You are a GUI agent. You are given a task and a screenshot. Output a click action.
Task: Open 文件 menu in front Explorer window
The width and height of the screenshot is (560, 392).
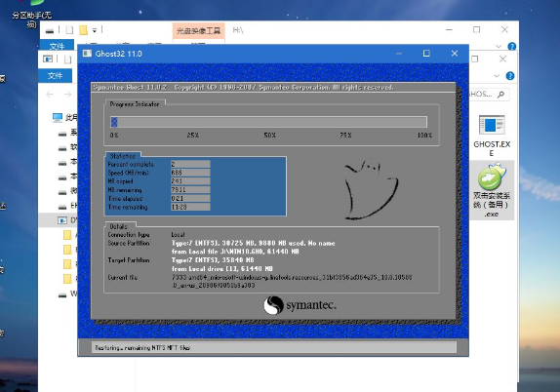[x=56, y=76]
